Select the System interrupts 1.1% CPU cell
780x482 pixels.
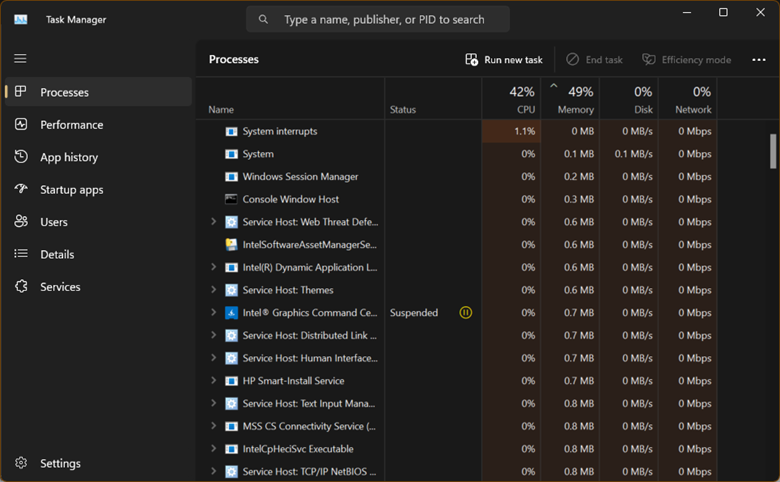(x=511, y=131)
